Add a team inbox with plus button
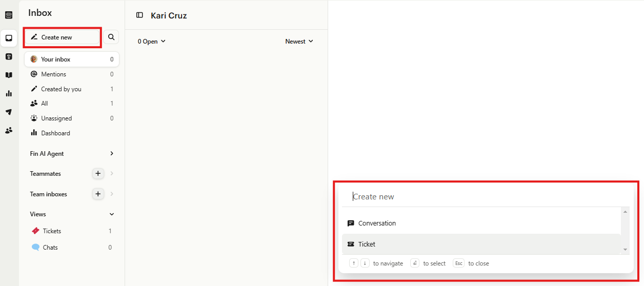 pyautogui.click(x=98, y=194)
